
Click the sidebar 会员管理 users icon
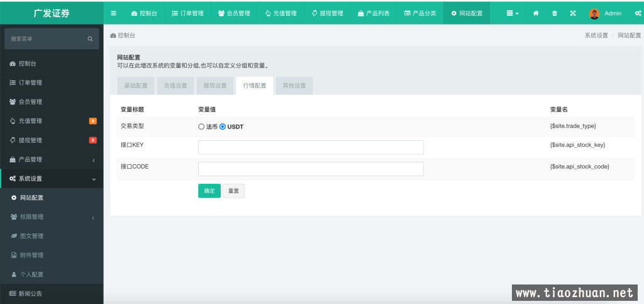13,102
